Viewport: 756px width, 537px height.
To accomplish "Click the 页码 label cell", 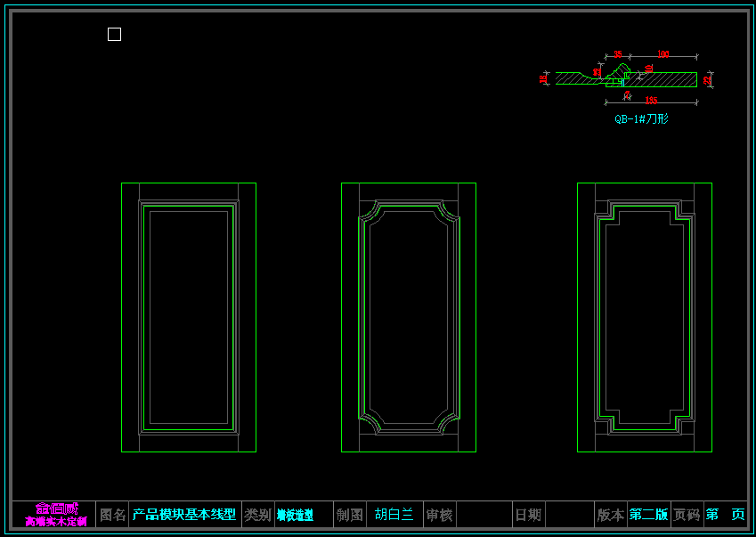I will tap(687, 515).
